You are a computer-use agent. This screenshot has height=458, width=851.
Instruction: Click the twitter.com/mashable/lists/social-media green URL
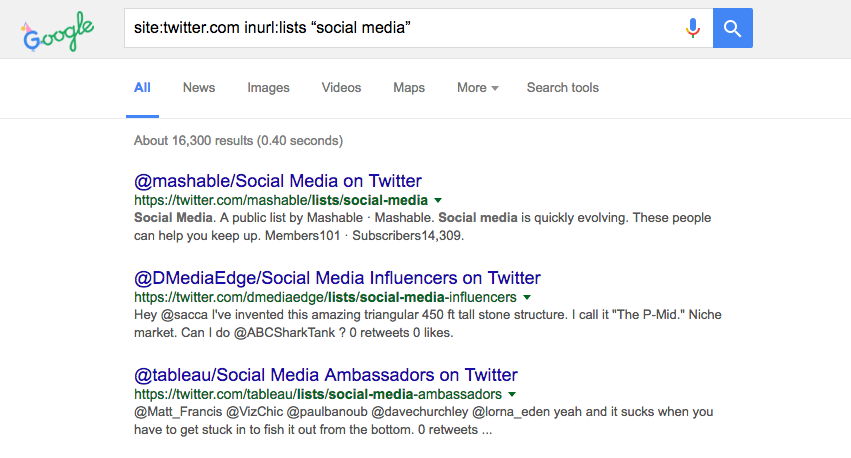pos(281,200)
